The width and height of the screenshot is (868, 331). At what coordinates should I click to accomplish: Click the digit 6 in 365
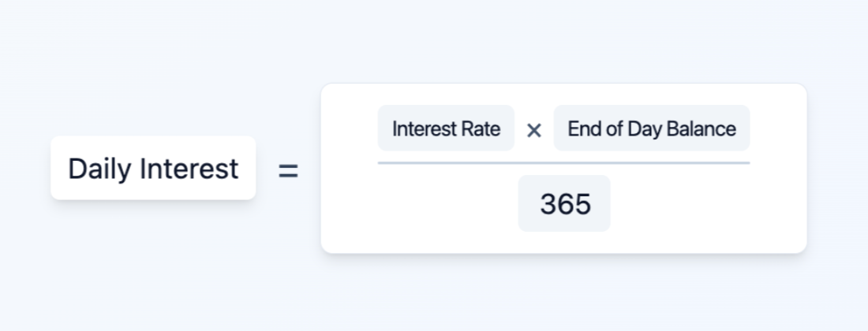pos(565,205)
